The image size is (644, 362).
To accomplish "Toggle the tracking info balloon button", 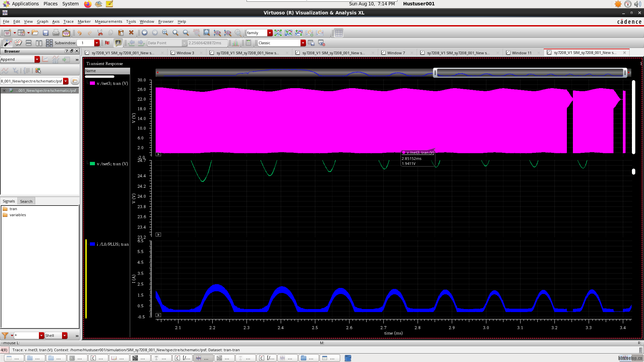I will [118, 43].
